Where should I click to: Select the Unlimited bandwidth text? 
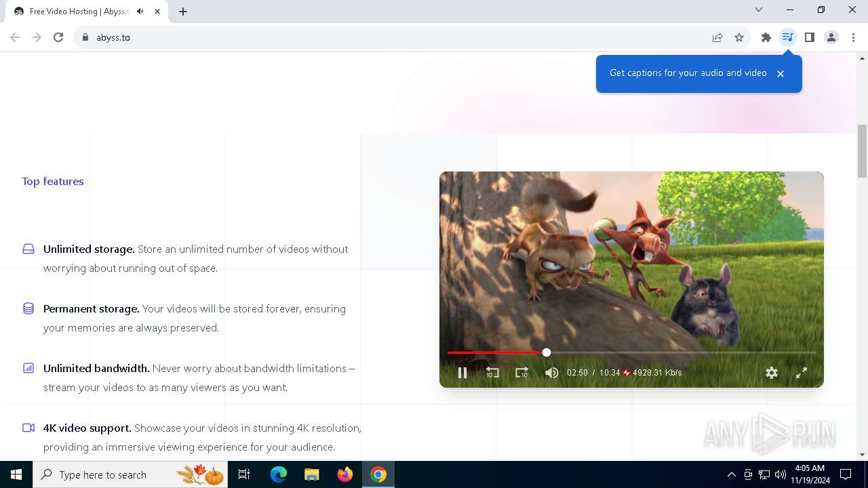[x=96, y=368]
